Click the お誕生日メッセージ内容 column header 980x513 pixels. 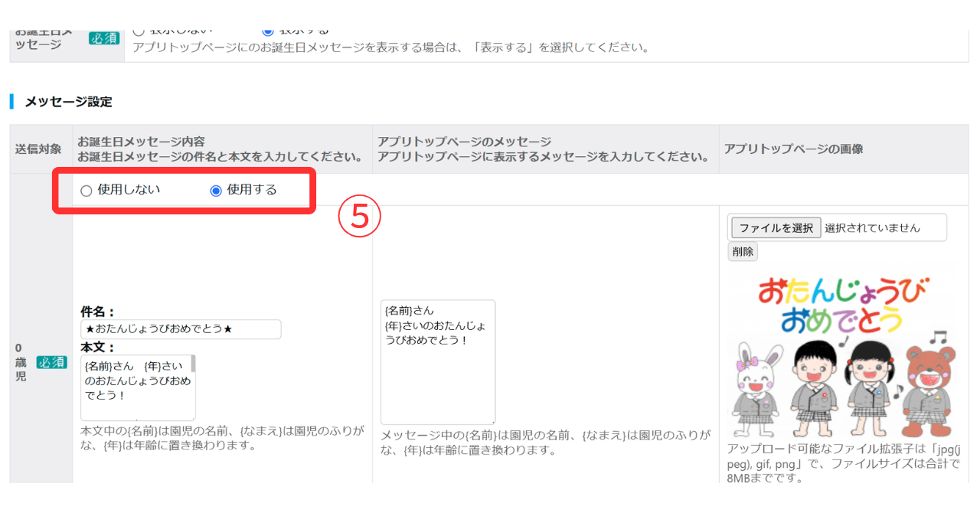[141, 142]
